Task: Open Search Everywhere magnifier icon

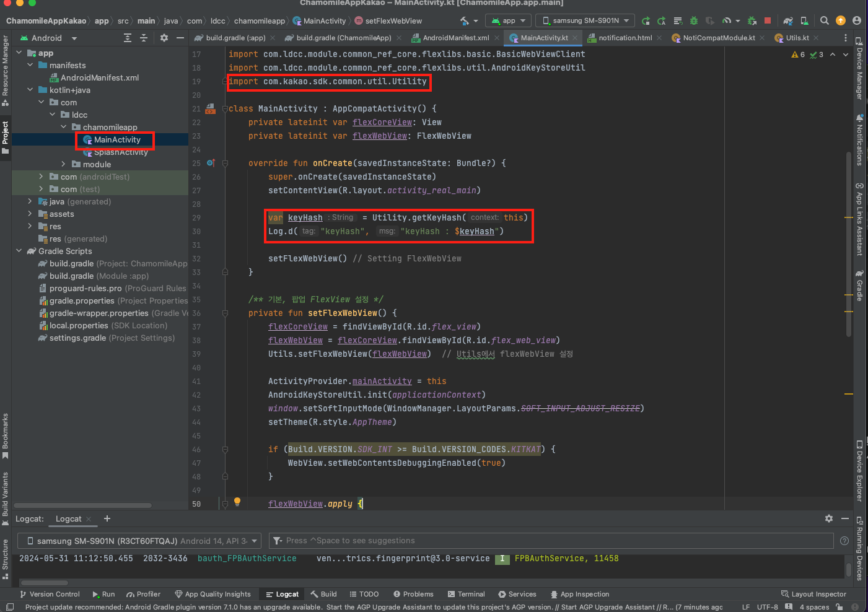Action: point(824,20)
